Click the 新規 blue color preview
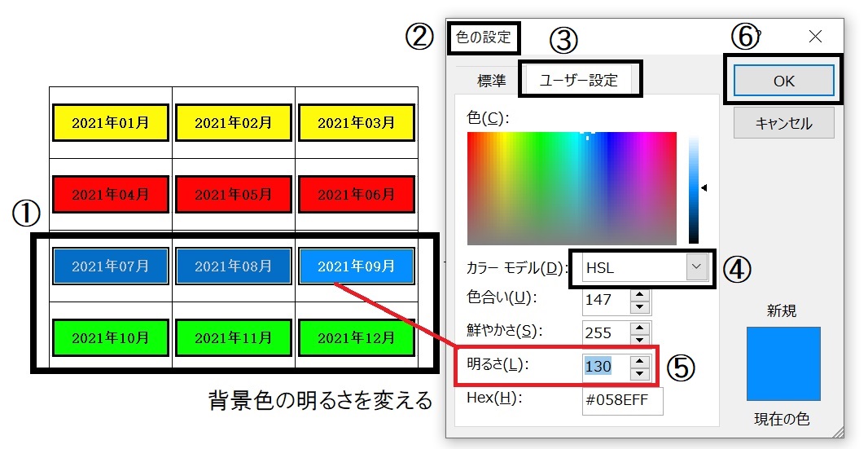868x449 pixels. pos(783,363)
